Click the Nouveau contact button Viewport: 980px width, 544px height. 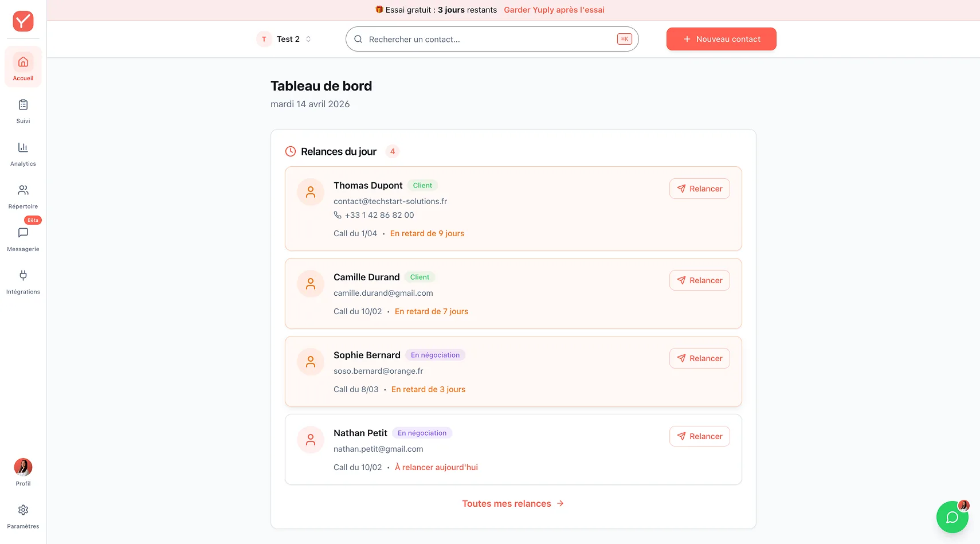[x=722, y=39]
